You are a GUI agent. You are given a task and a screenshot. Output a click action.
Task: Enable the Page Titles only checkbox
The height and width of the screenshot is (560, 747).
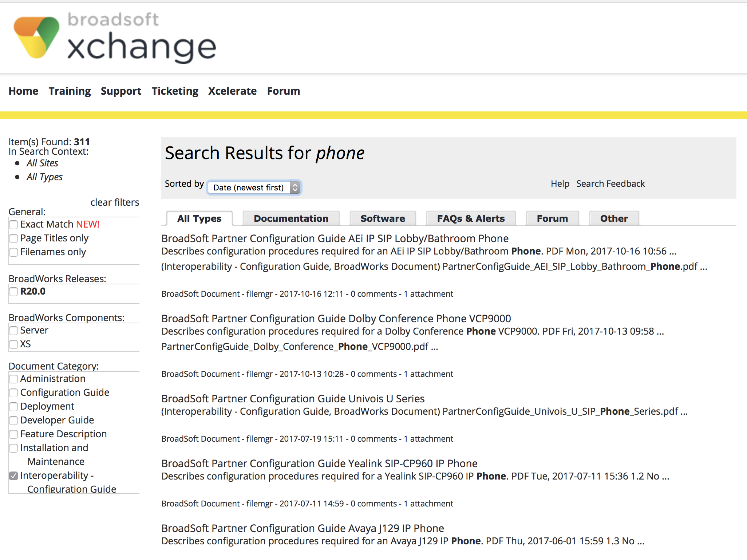click(x=13, y=238)
